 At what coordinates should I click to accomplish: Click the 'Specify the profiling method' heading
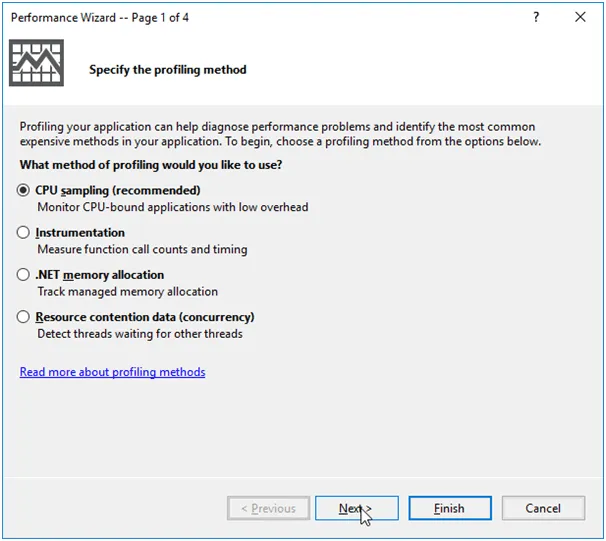168,70
